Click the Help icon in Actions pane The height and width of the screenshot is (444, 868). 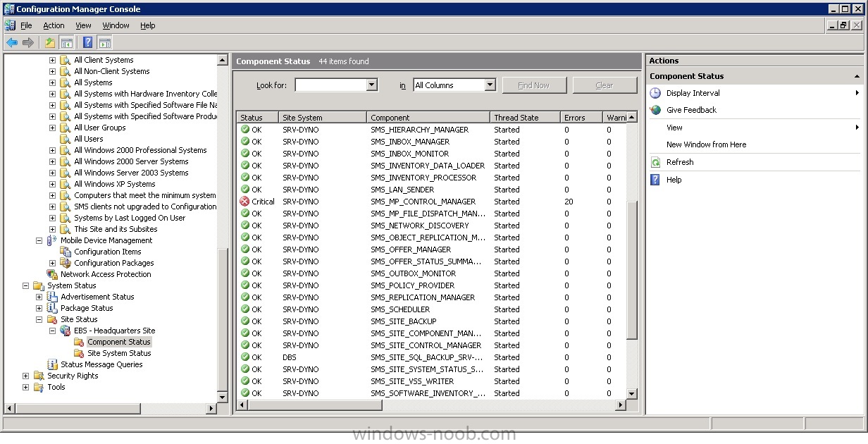[x=655, y=180]
